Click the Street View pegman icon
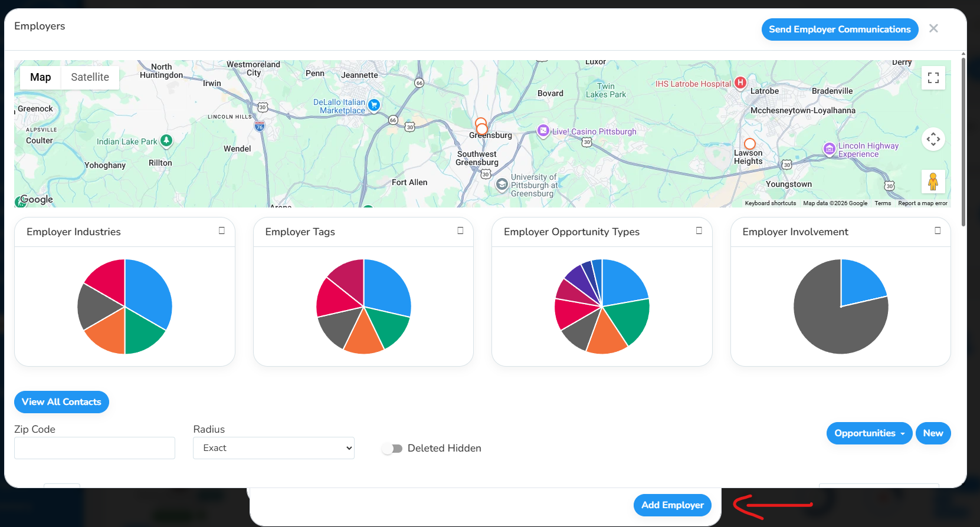This screenshot has height=527, width=980. coord(933,182)
